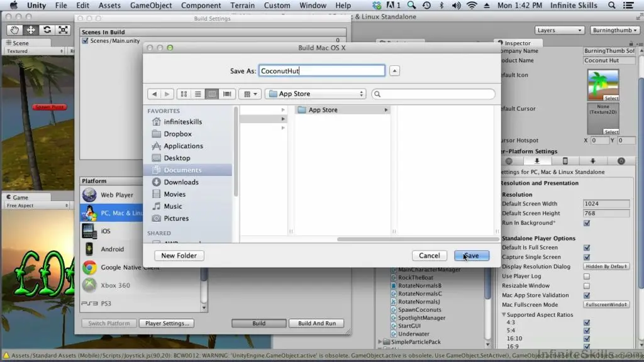Select the Scale tool in Unity toolbar

(x=63, y=30)
